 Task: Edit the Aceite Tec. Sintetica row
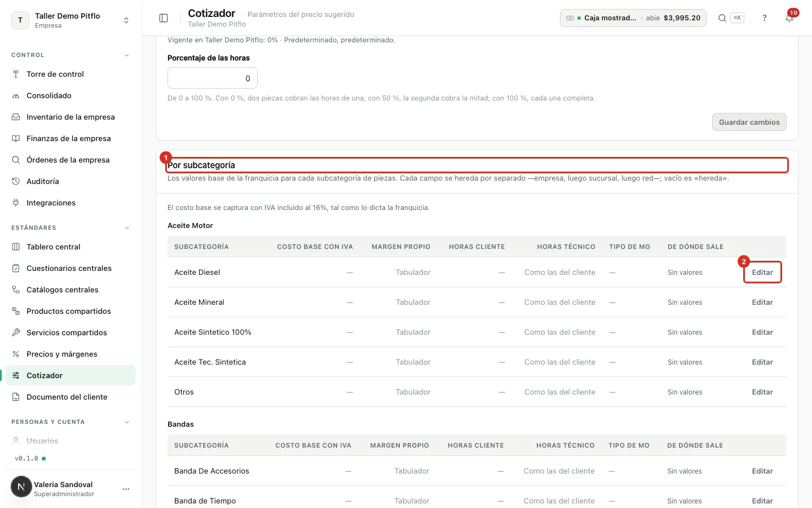[762, 362]
